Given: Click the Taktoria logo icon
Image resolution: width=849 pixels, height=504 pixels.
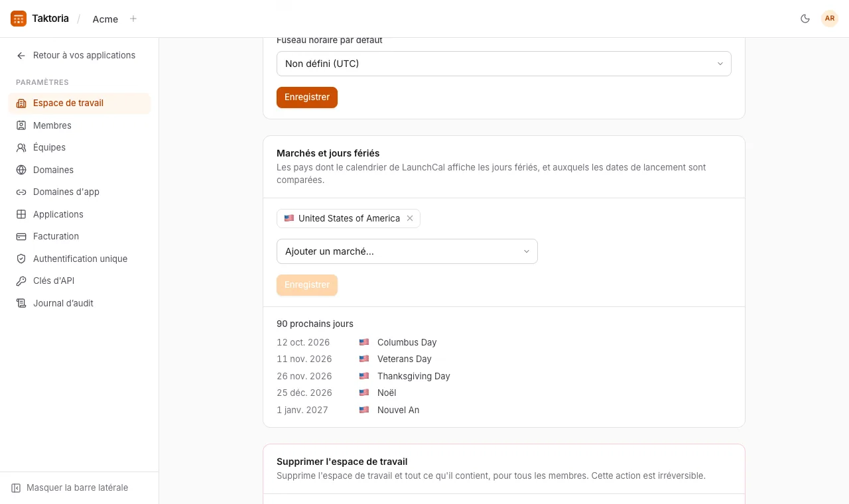Looking at the screenshot, I should point(19,19).
